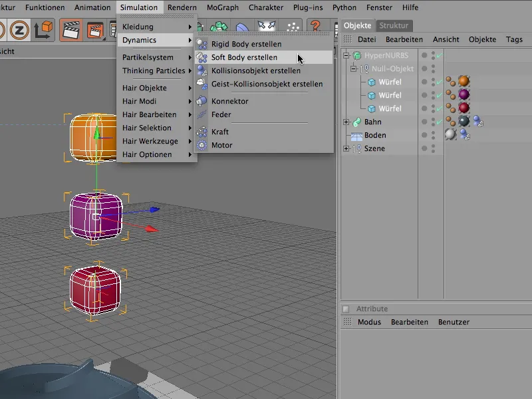Open the Benutzer menu in Attribute panel

click(x=454, y=322)
